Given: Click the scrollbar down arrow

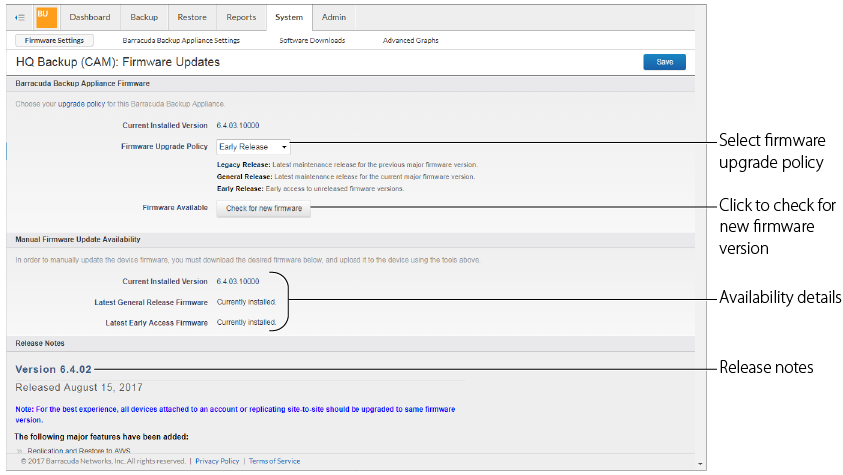Looking at the screenshot, I should click(700, 463).
